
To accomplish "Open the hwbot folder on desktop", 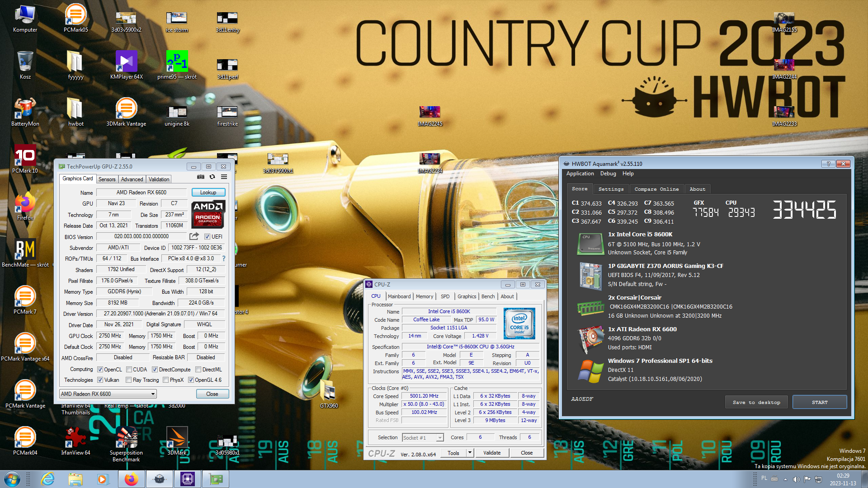I will pos(75,112).
